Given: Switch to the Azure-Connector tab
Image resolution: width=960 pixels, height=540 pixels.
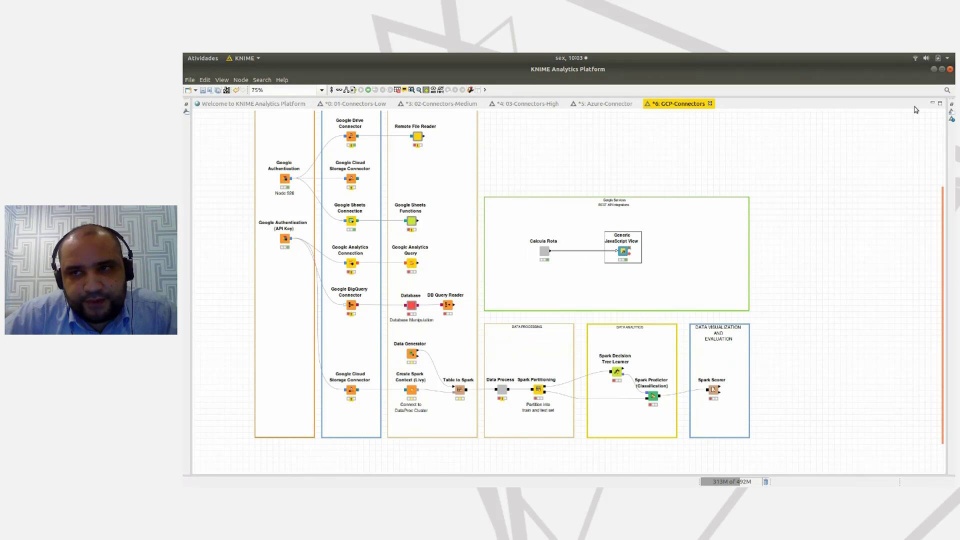Looking at the screenshot, I should [x=602, y=104].
